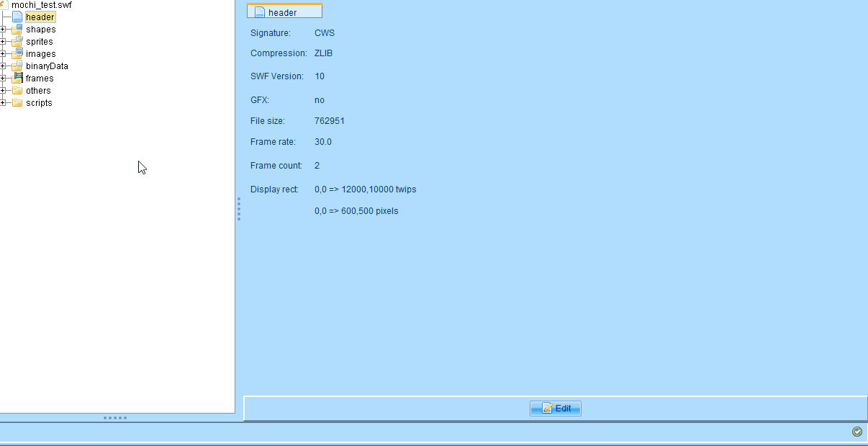Click the signature value 'CWS'
The width and height of the screenshot is (868, 446).
[325, 33]
